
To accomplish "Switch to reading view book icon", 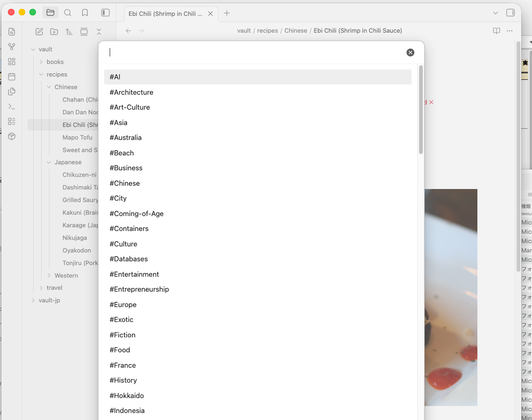I will (497, 30).
